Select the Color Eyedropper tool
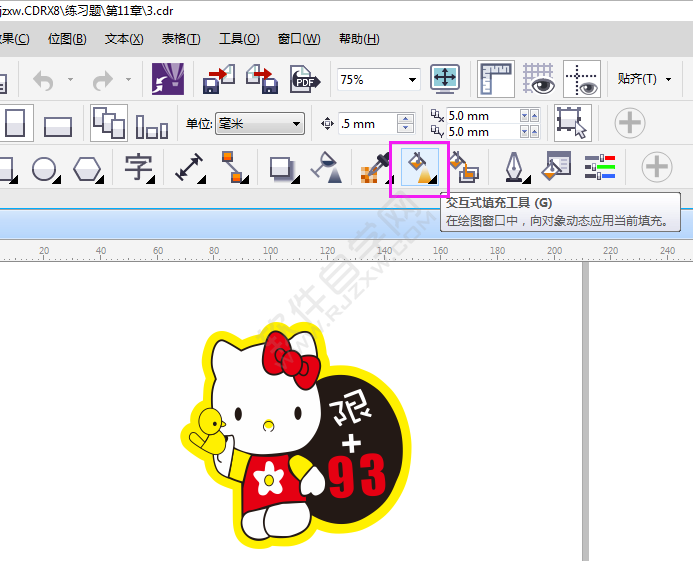The image size is (693, 561). click(x=376, y=167)
